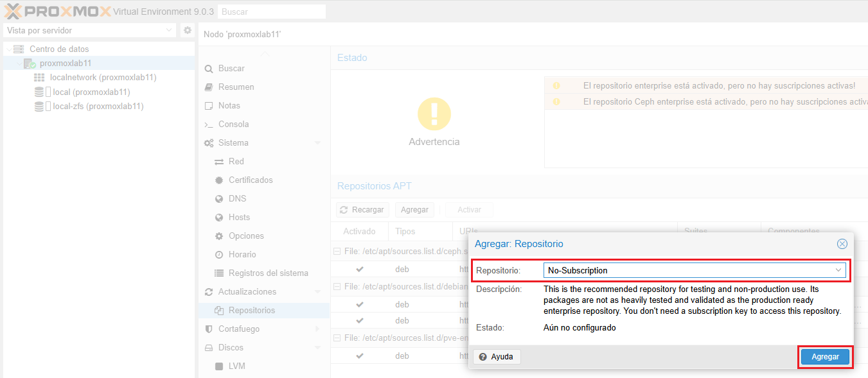868x378 pixels.
Task: Select the enterprise repository warning row
Action: click(x=706, y=85)
